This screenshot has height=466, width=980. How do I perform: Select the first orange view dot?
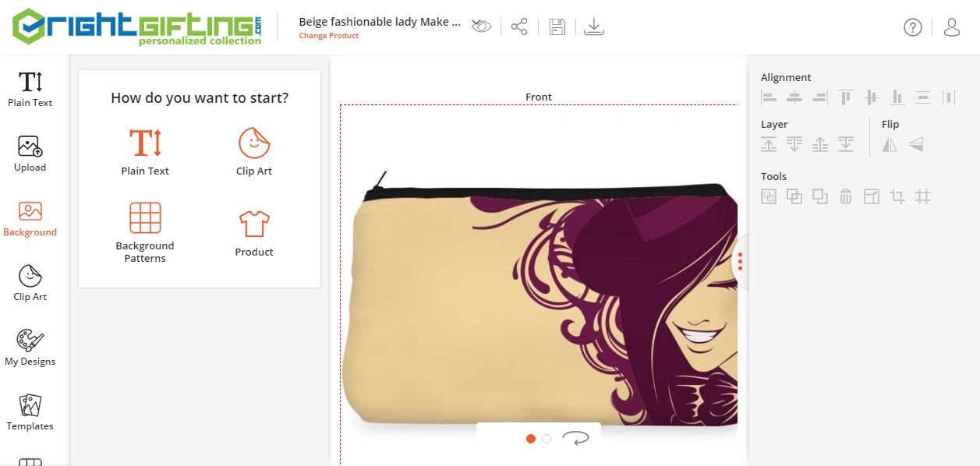click(x=531, y=439)
